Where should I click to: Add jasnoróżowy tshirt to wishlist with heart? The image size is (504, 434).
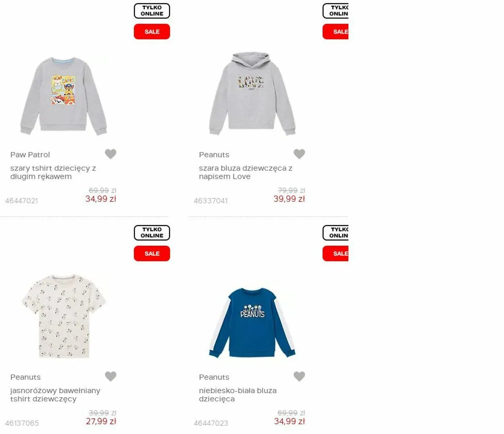110,376
